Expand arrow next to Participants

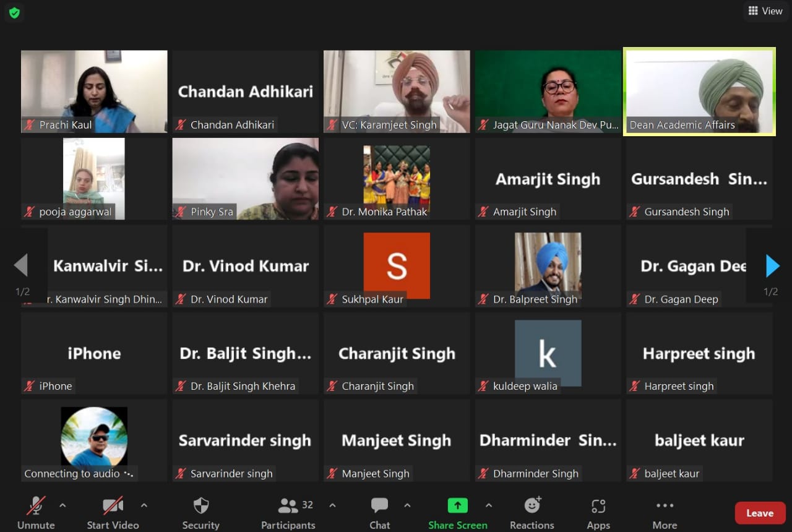pyautogui.click(x=332, y=505)
